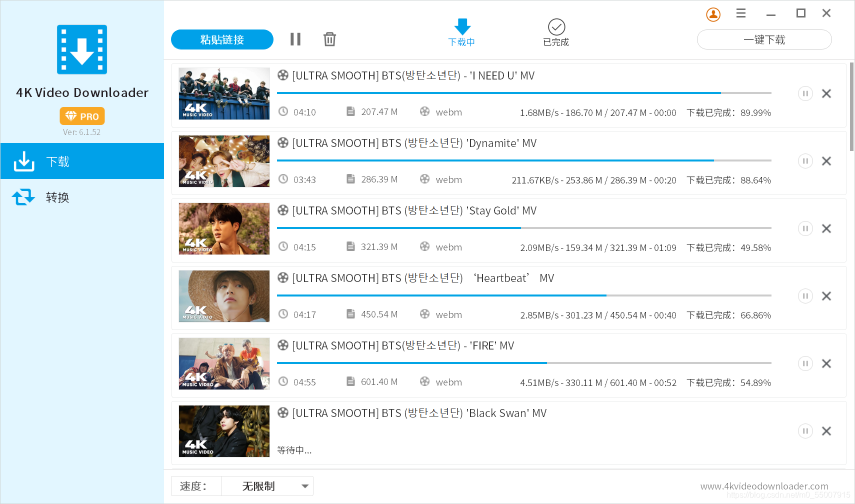This screenshot has height=504, width=855.
Task: Pause the waiting 'Black Swan' MV
Action: [805, 431]
